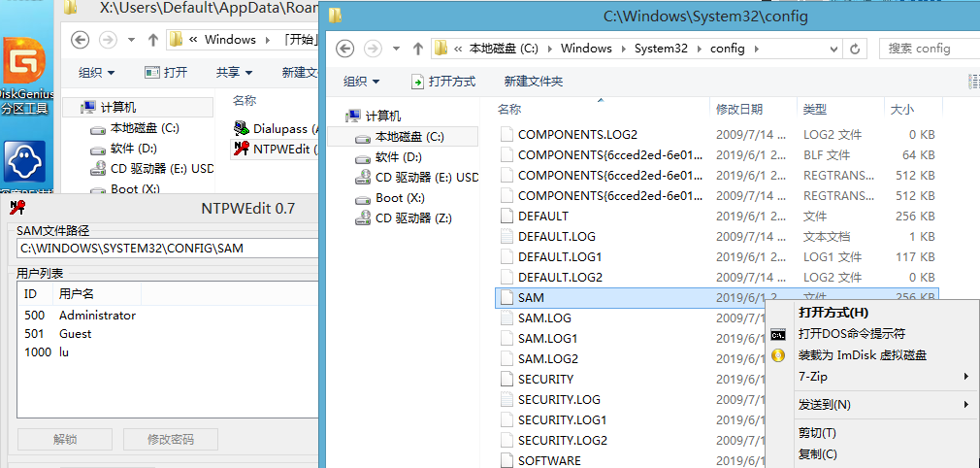Open the DiskGenius desktop icon

(25, 77)
